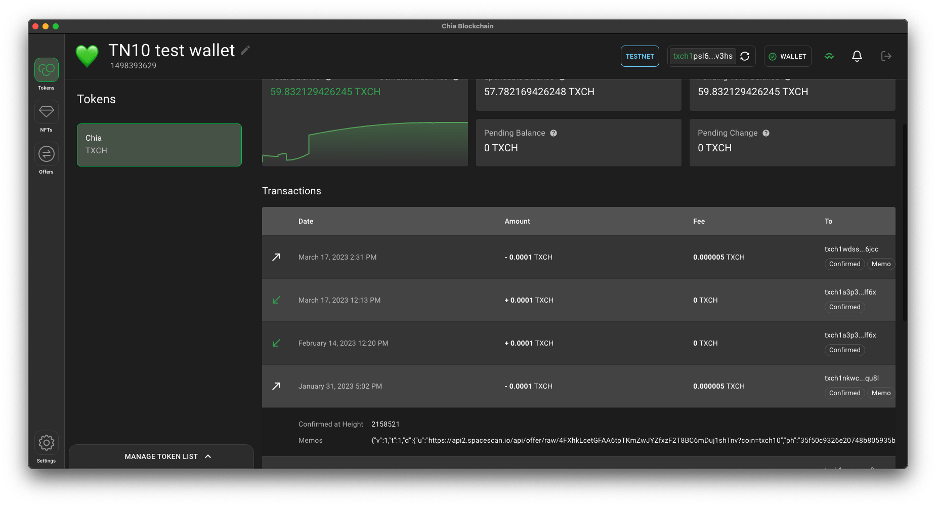Refresh the receive address with the circular arrows icon
The width and height of the screenshot is (936, 506).
coord(745,56)
